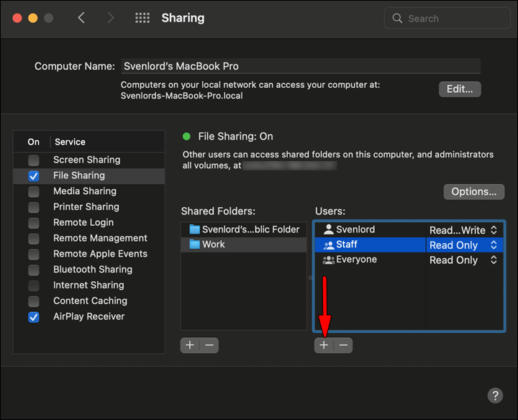Select the Staff user row
This screenshot has width=518, height=420.
point(409,245)
